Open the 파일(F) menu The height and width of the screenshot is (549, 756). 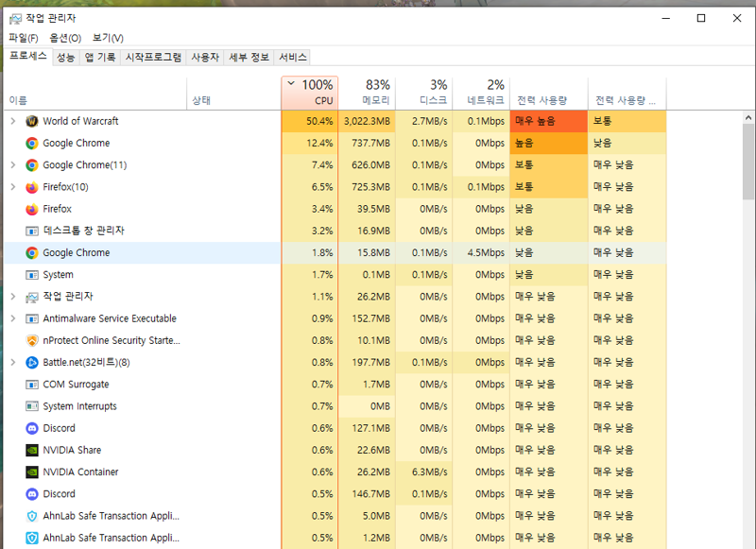[24, 38]
